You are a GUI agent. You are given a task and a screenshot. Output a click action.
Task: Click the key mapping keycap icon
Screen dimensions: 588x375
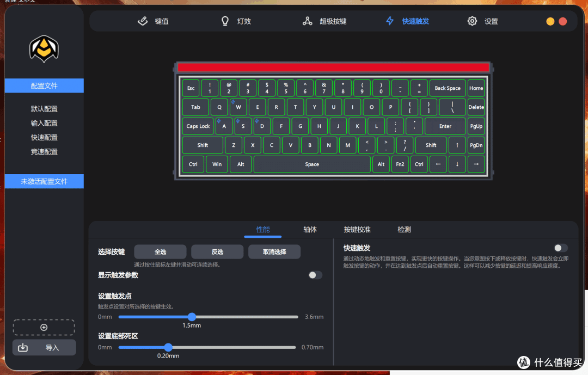coord(143,21)
